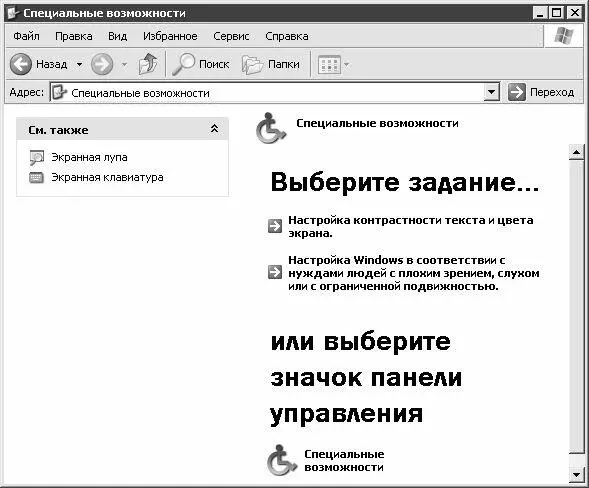This screenshot has width=589, height=488.
Task: Click the address bar accessibility icon
Action: (x=59, y=92)
